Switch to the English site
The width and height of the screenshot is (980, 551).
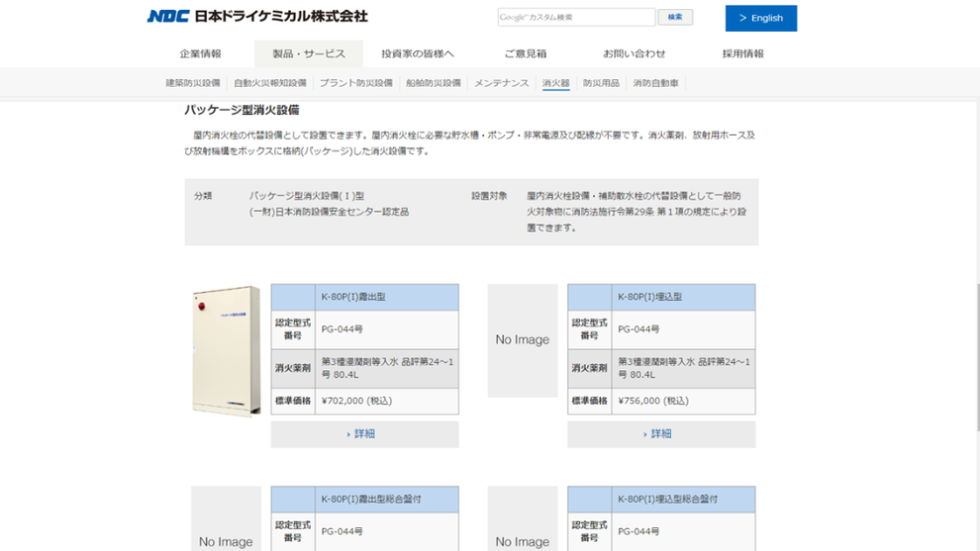[760, 18]
